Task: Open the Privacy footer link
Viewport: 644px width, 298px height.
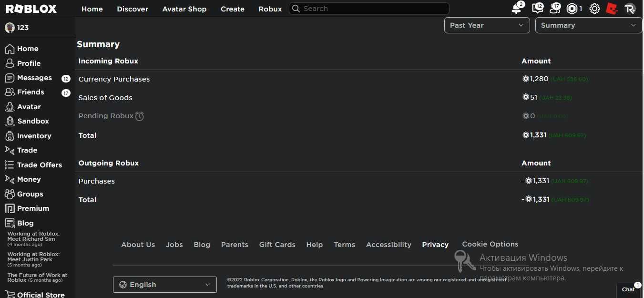Action: 435,245
